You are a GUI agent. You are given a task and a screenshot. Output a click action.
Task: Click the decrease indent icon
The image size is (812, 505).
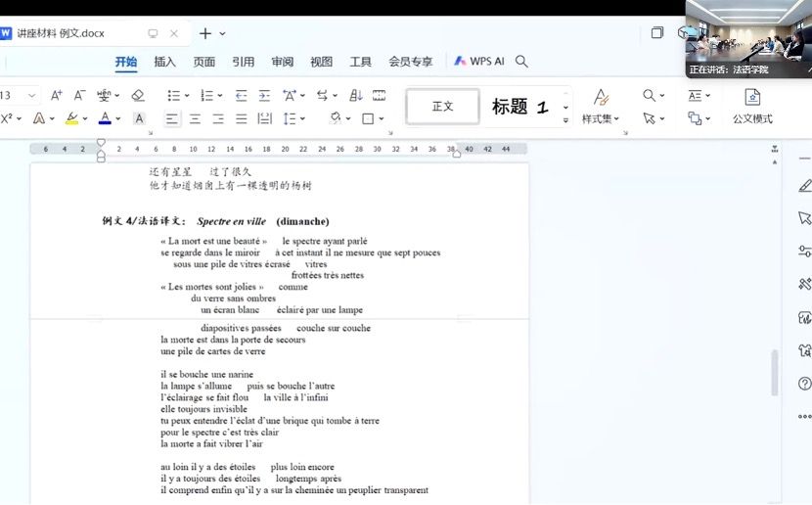click(x=242, y=95)
